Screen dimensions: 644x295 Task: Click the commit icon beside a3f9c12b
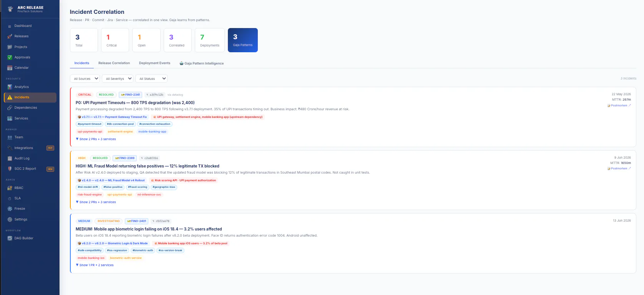point(147,94)
